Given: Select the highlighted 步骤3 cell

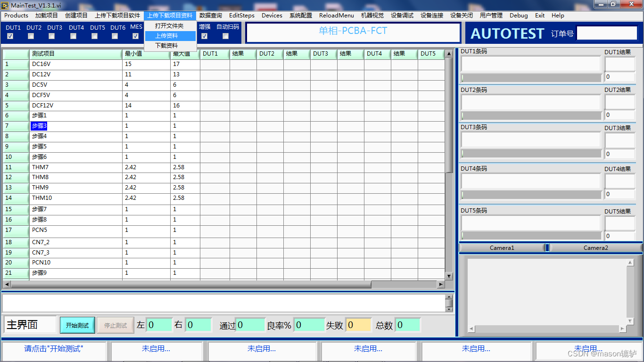Looking at the screenshot, I should [x=39, y=126].
